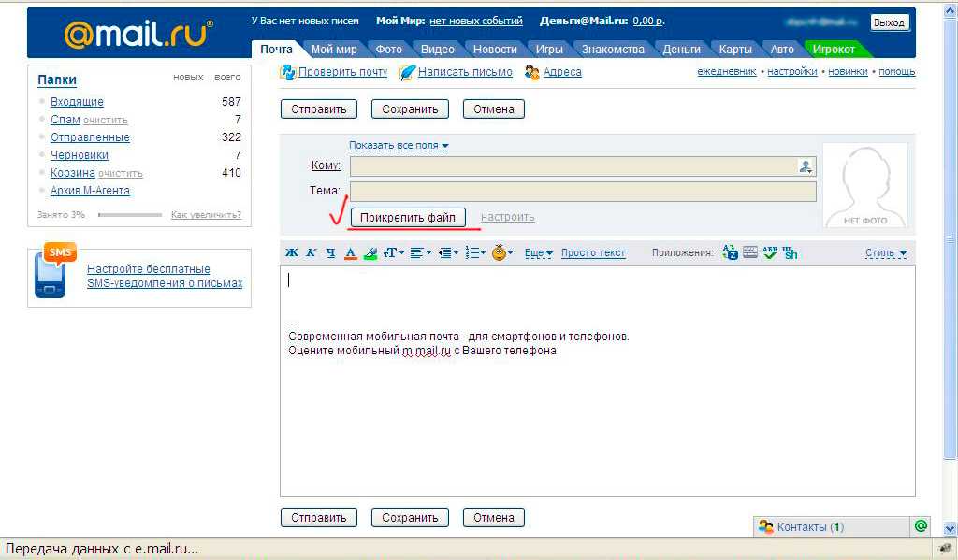958x560 pixels.
Task: Open настройки link in top right
Action: point(791,71)
